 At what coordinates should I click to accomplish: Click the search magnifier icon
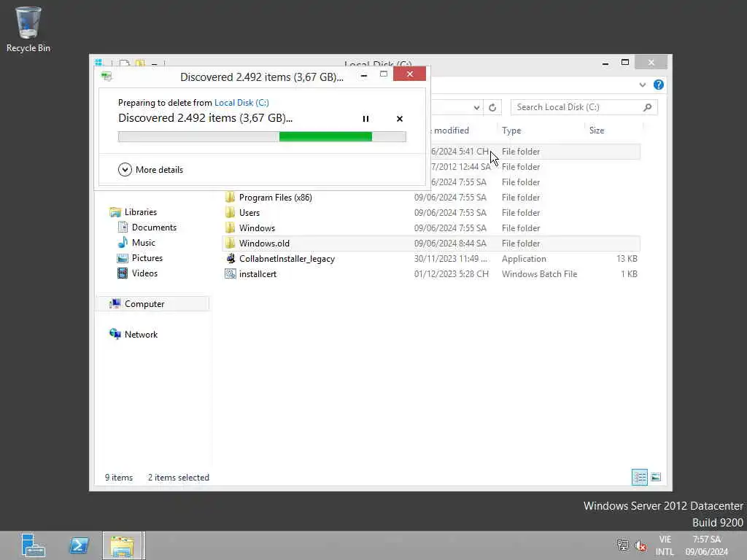tap(648, 107)
